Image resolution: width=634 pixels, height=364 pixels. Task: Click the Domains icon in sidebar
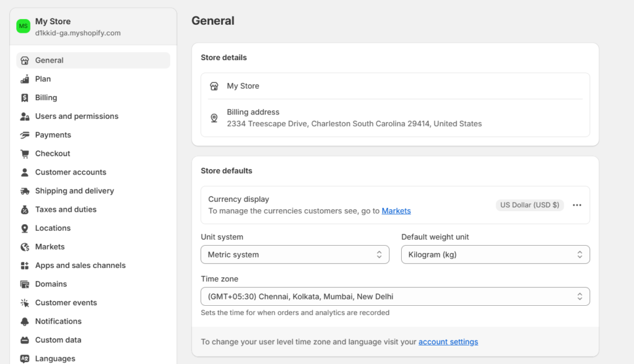click(25, 284)
